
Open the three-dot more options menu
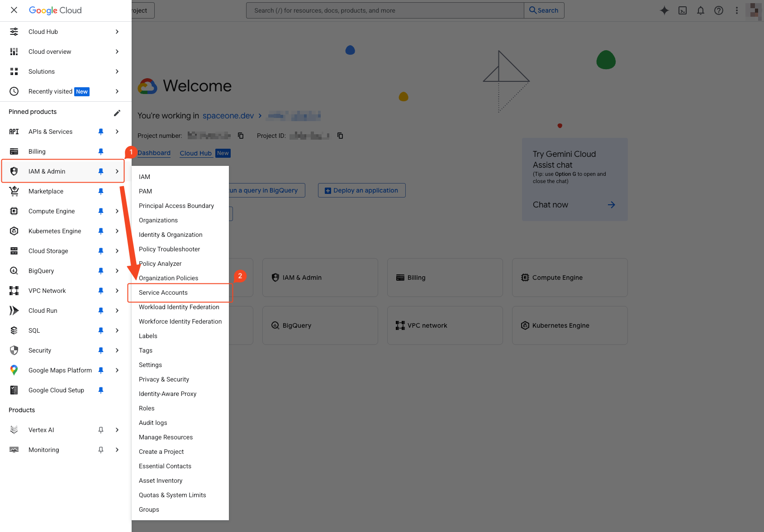737,10
